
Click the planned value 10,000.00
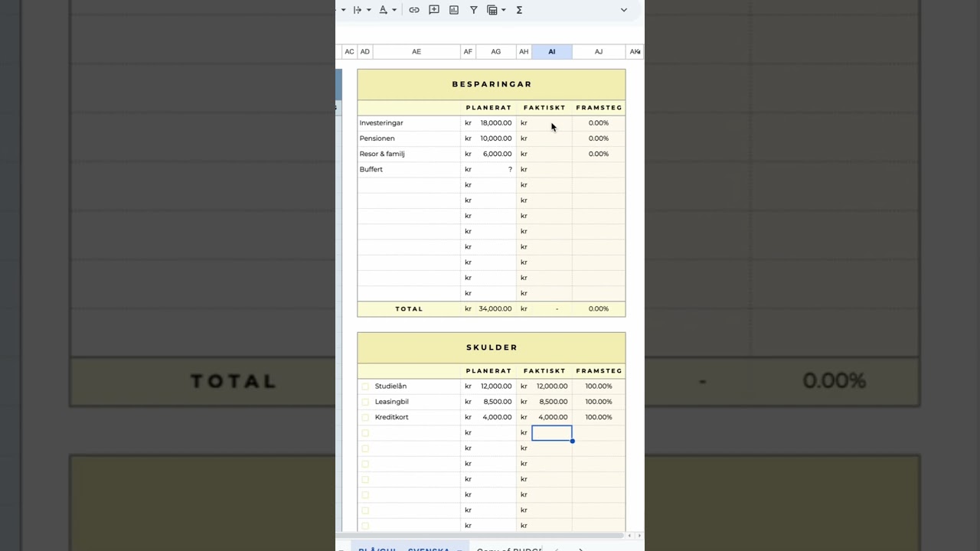point(496,139)
